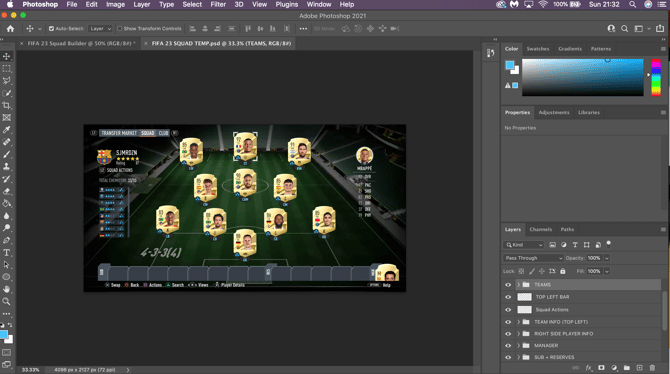Viewport: 670px width, 374px height.
Task: Select the Lasso tool
Action: 6,81
